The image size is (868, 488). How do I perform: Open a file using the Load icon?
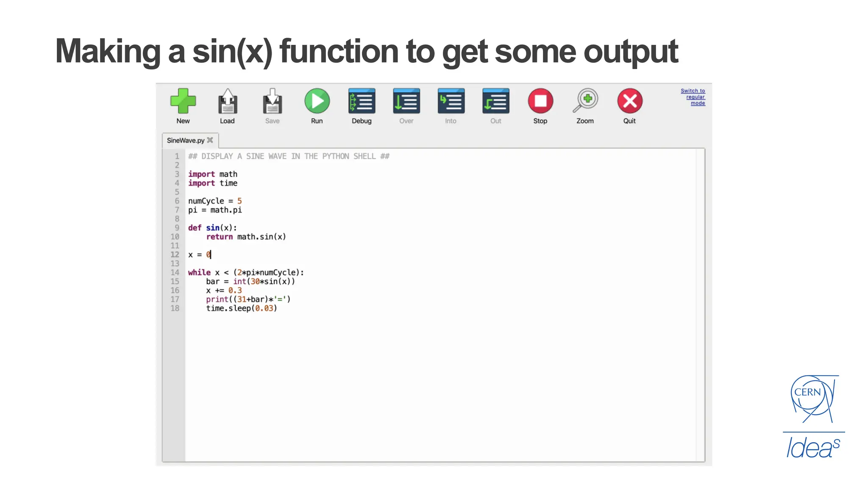pyautogui.click(x=228, y=101)
